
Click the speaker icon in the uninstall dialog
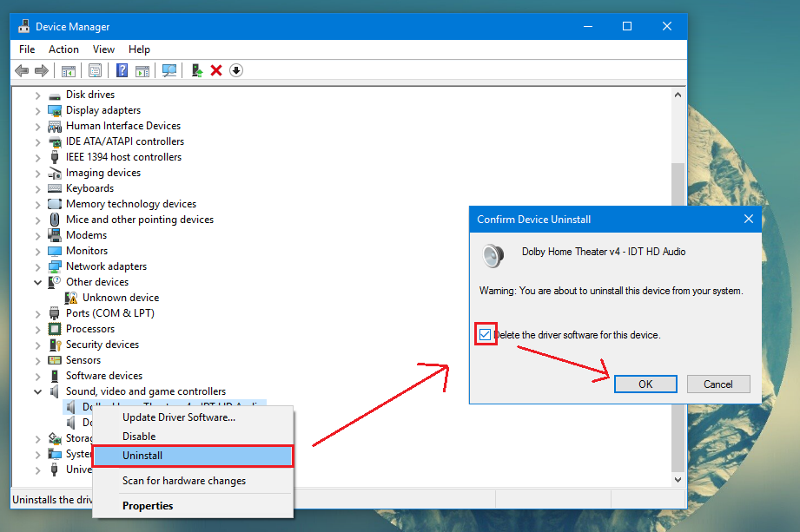(x=493, y=256)
